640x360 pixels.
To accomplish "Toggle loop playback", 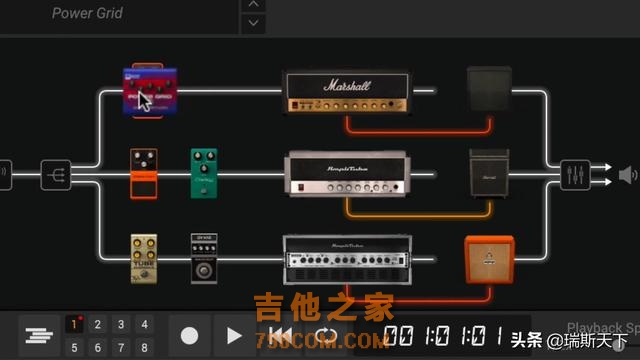I will [326, 336].
